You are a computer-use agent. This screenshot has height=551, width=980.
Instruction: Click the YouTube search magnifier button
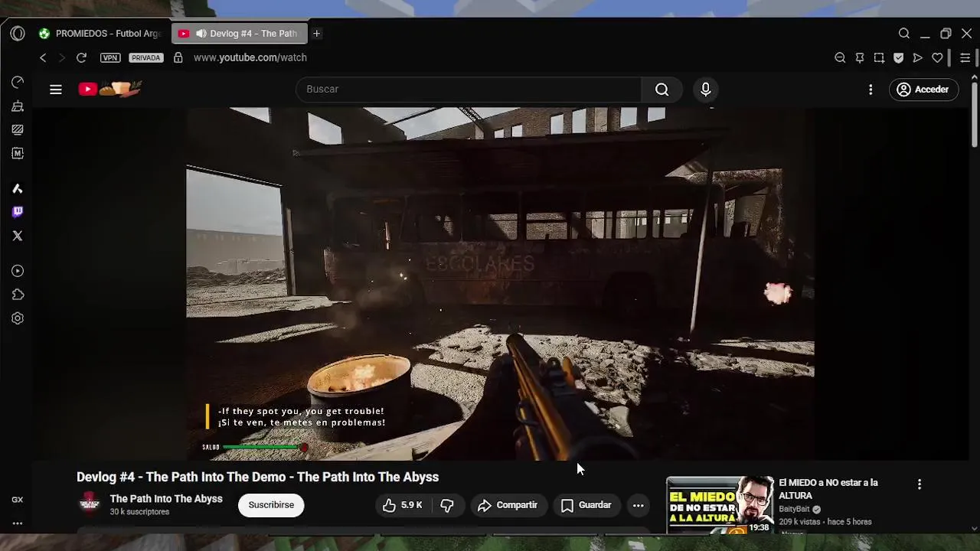(661, 90)
